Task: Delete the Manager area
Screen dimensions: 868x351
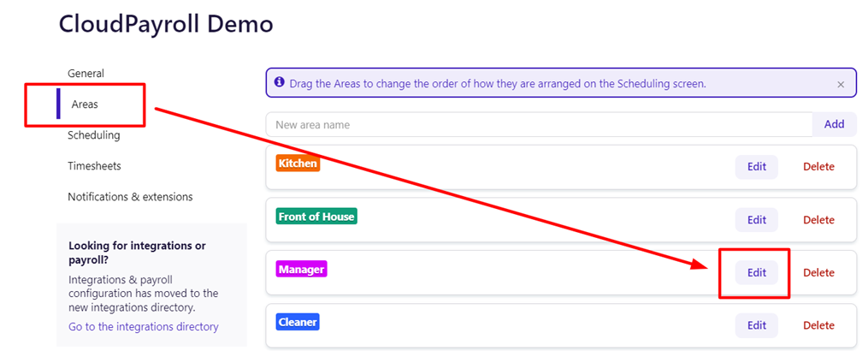Action: (818, 273)
